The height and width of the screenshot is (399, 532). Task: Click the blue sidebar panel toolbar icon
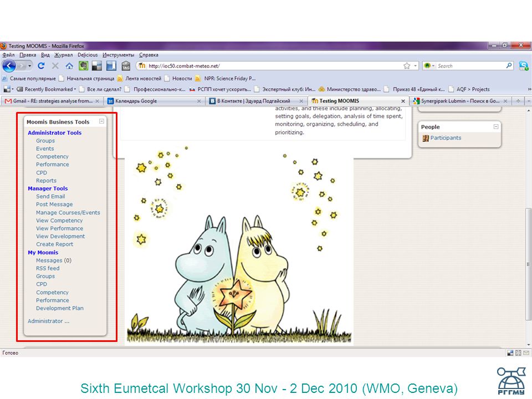click(x=111, y=66)
